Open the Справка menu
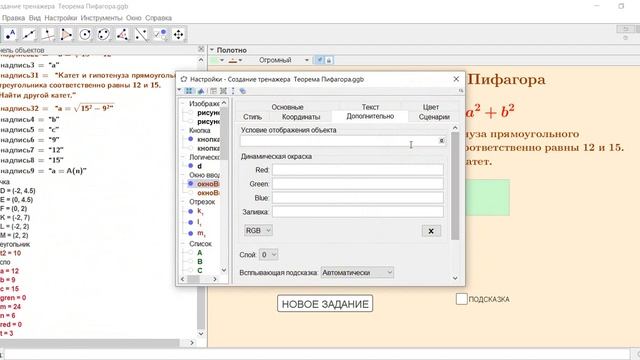This screenshot has height=360, width=640. coord(158,18)
